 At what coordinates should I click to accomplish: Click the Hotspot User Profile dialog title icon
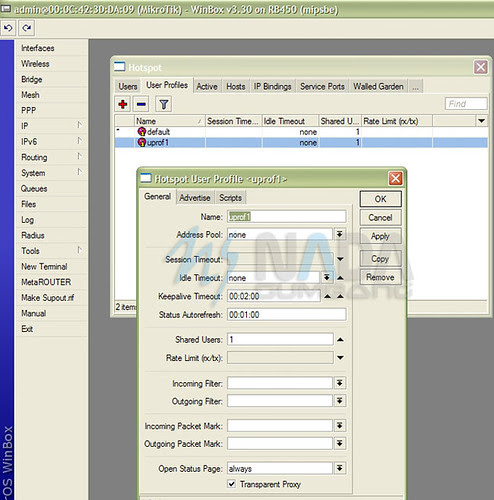[146, 178]
